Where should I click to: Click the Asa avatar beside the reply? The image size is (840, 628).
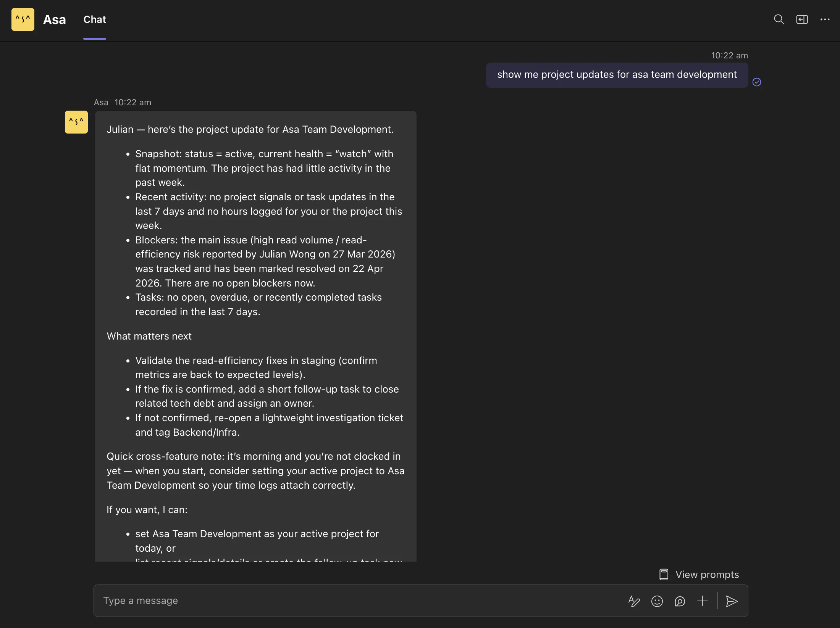76,122
